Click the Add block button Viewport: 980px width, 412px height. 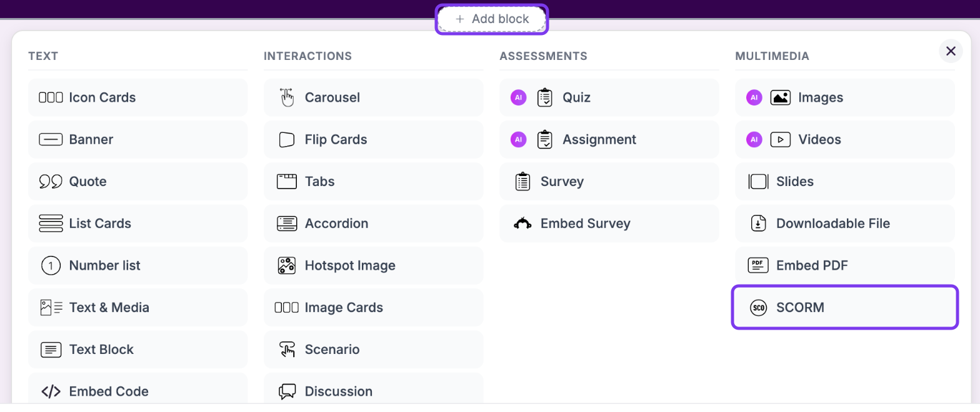[492, 19]
